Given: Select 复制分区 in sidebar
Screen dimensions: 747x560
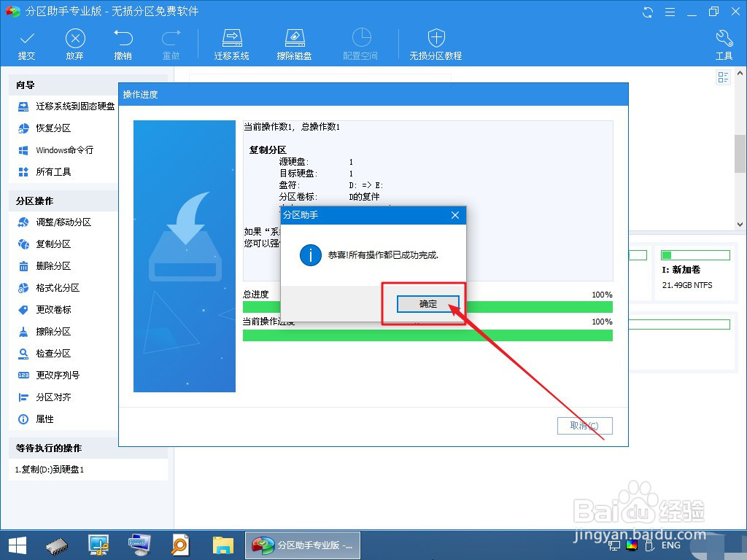Looking at the screenshot, I should tap(44, 244).
